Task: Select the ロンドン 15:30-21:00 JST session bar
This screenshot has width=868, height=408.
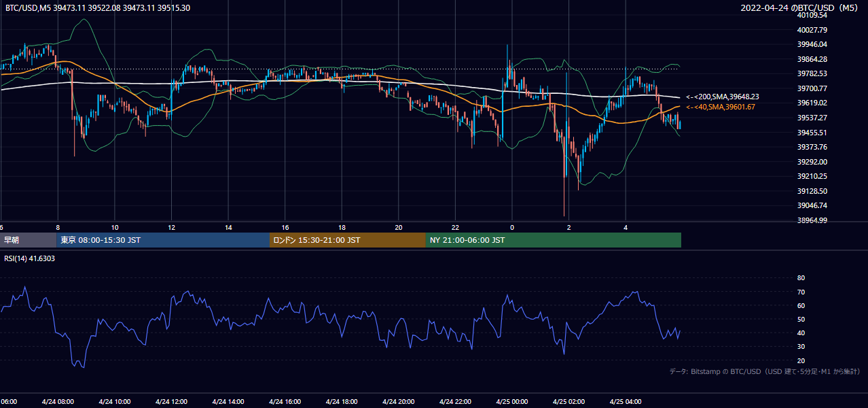Action: pyautogui.click(x=348, y=240)
